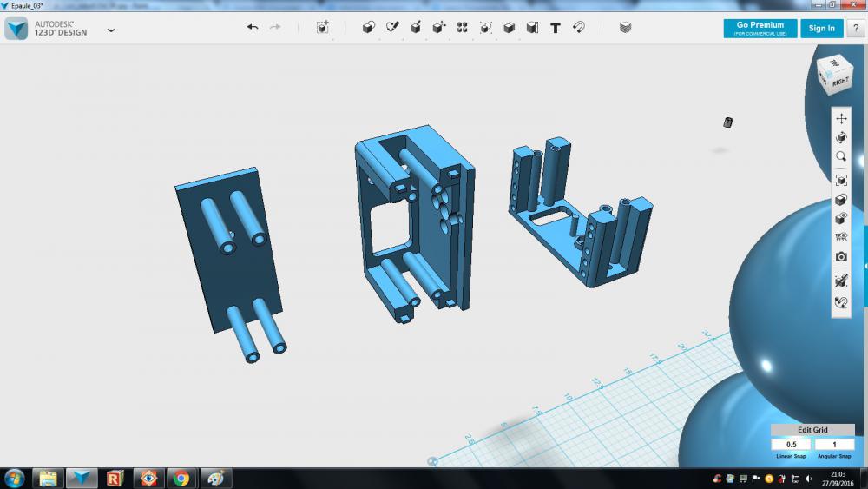Screen dimensions: 868x489
Task: Open the Pattern tool menu
Action: [x=463, y=27]
